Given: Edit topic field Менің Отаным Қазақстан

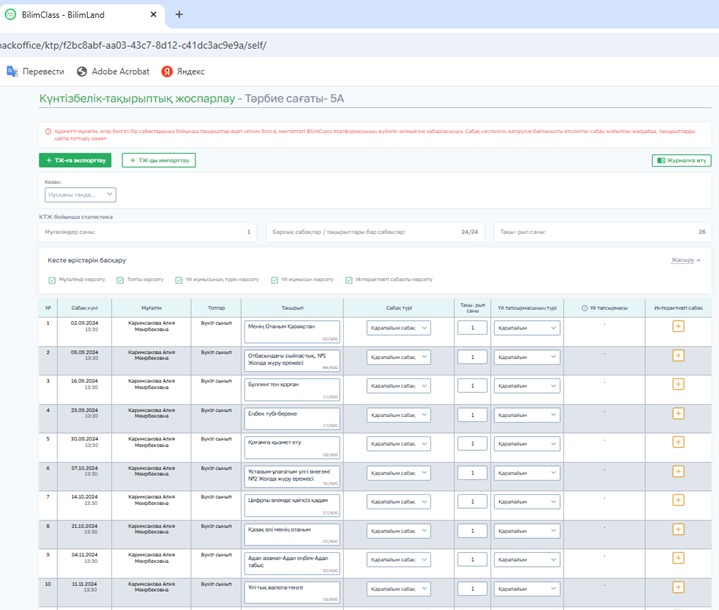Looking at the screenshot, I should coord(292,331).
